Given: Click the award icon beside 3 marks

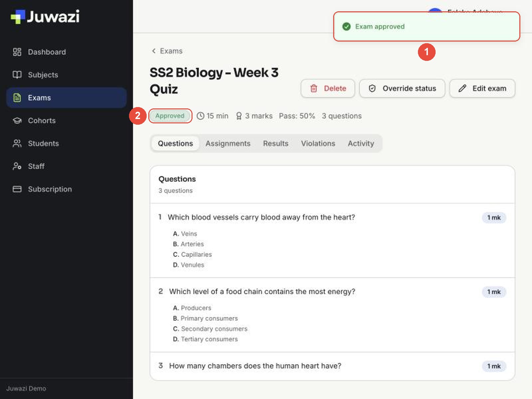Looking at the screenshot, I should pyautogui.click(x=239, y=116).
